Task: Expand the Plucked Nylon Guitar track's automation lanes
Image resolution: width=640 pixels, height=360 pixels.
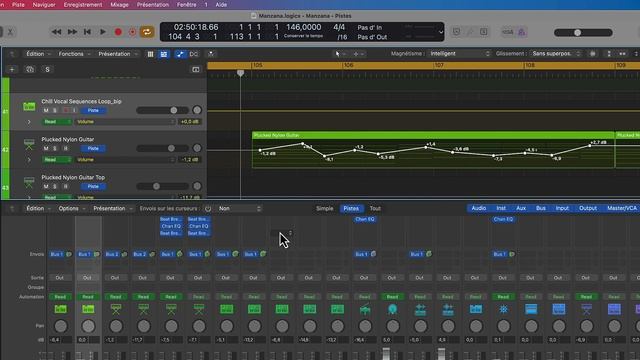Action: click(x=29, y=160)
